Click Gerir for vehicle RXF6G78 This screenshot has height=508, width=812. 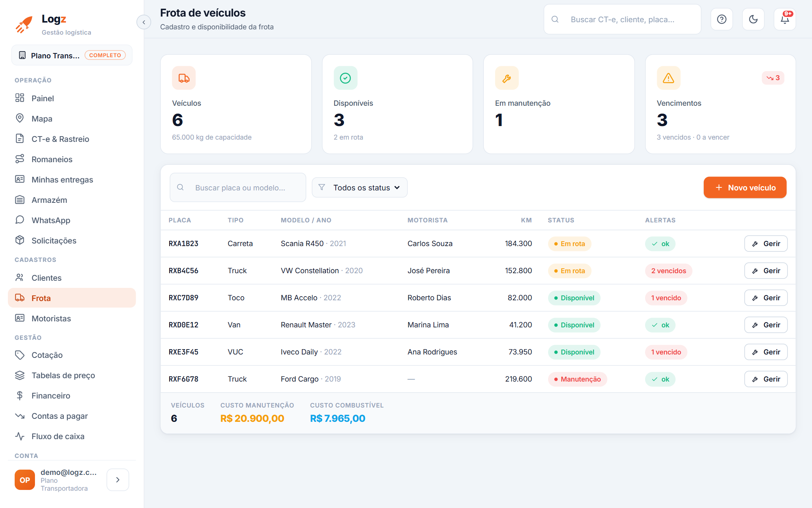pyautogui.click(x=766, y=379)
